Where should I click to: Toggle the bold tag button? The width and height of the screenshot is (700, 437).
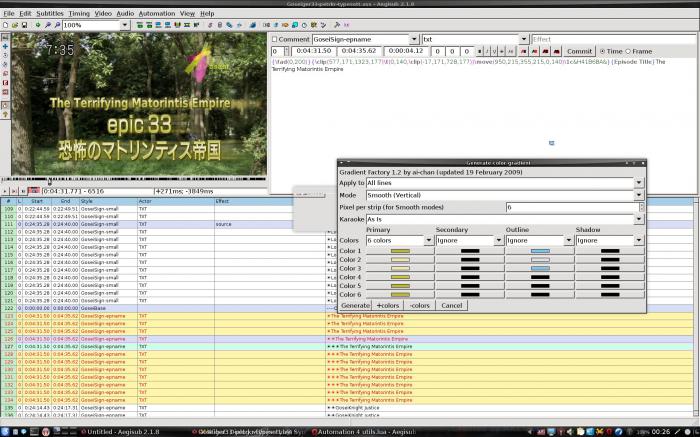[479, 51]
